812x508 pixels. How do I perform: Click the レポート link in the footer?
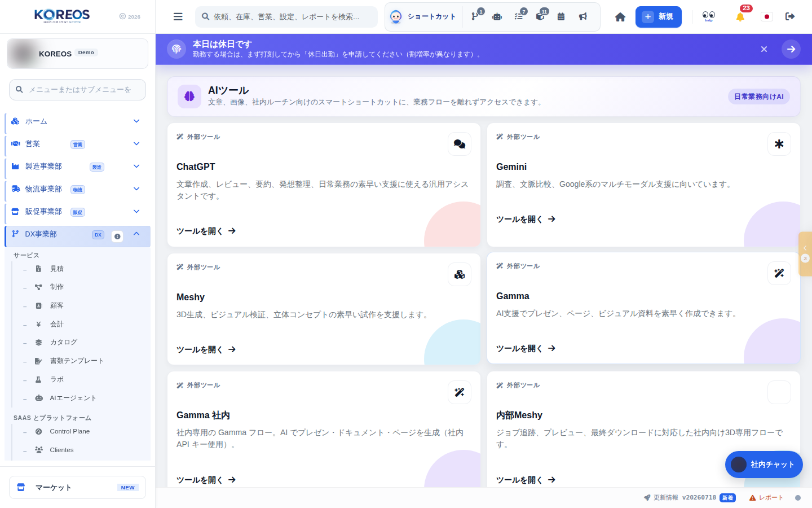click(766, 498)
